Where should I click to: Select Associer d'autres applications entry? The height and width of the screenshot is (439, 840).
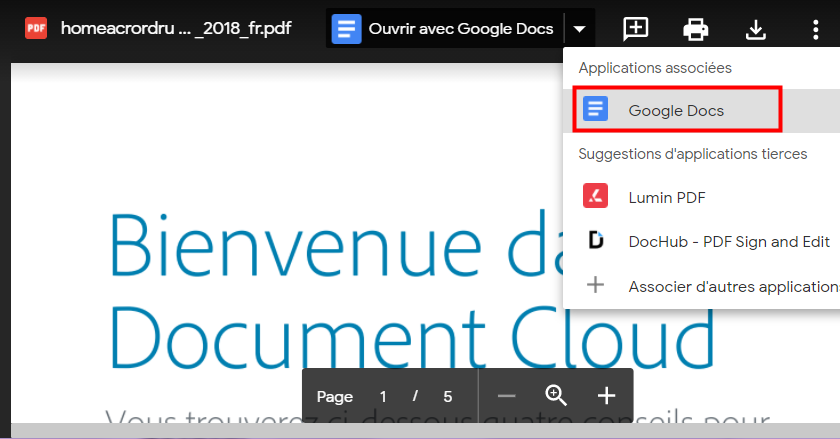tap(701, 286)
